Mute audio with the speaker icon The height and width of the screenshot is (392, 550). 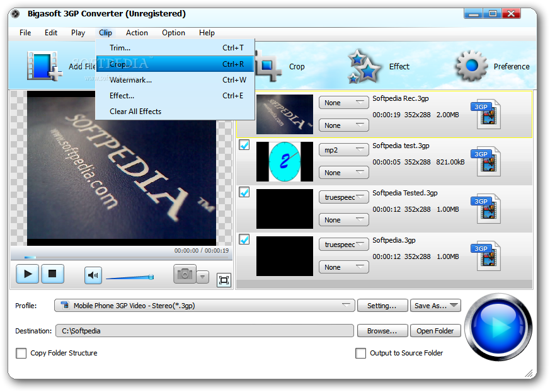point(93,275)
